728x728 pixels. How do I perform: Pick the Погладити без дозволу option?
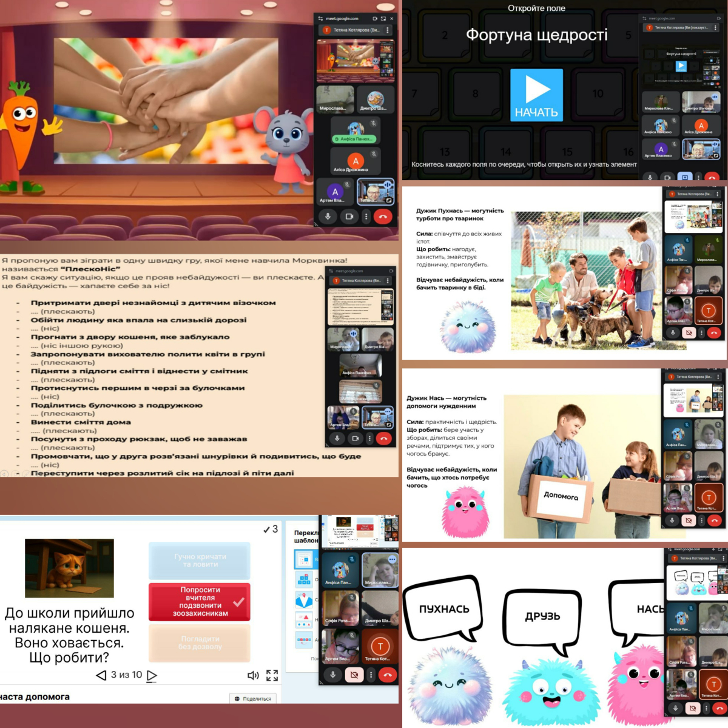199,642
